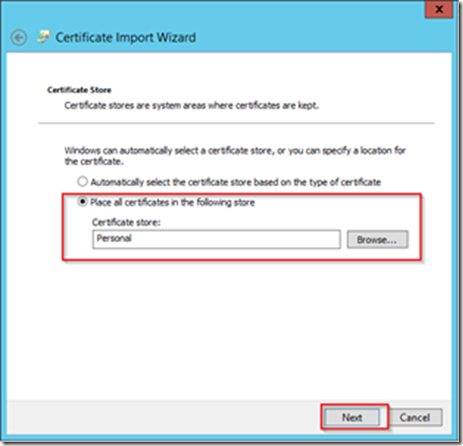Open the Browse... store picker
The width and height of the screenshot is (463, 446).
pos(377,239)
